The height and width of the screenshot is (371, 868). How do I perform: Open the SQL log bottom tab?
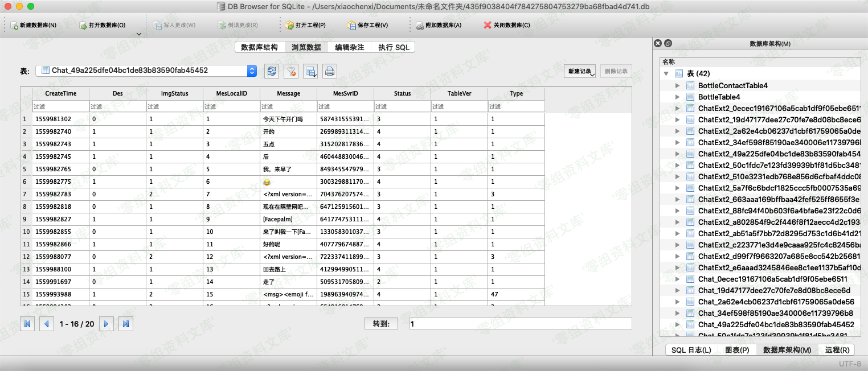pyautogui.click(x=691, y=350)
